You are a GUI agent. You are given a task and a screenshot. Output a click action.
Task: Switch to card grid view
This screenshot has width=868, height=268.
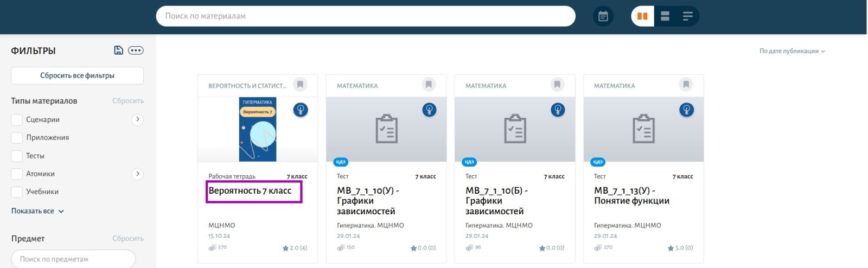[x=642, y=16]
